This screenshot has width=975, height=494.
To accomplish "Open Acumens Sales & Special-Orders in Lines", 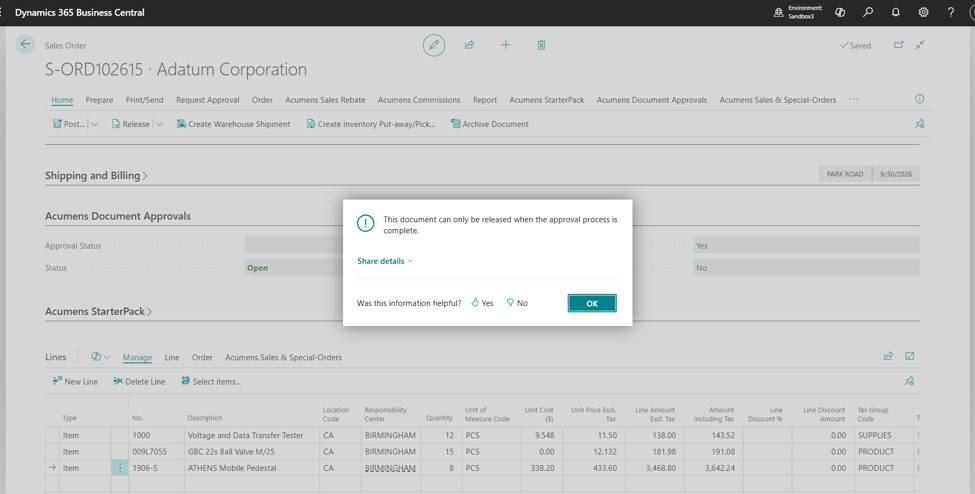I will [x=284, y=357].
